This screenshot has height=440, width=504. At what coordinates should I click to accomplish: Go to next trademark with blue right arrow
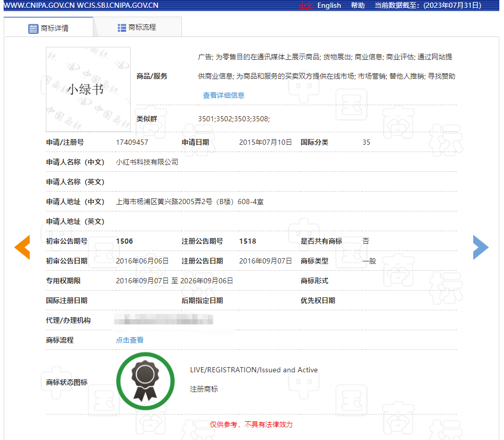481,247
